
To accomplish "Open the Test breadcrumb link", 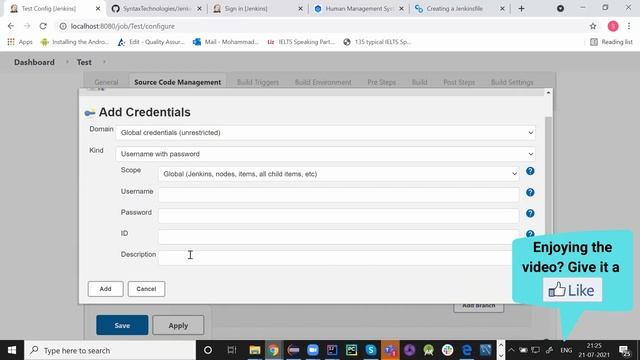I will [x=84, y=62].
